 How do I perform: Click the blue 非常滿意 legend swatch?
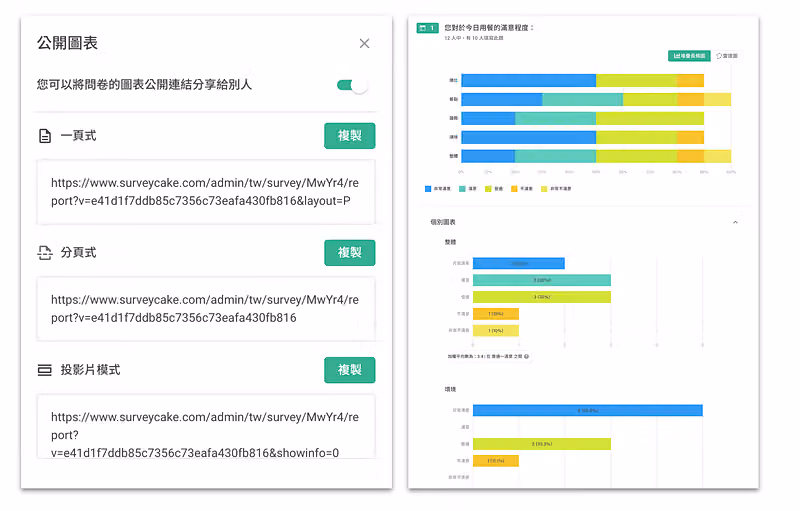(428, 189)
